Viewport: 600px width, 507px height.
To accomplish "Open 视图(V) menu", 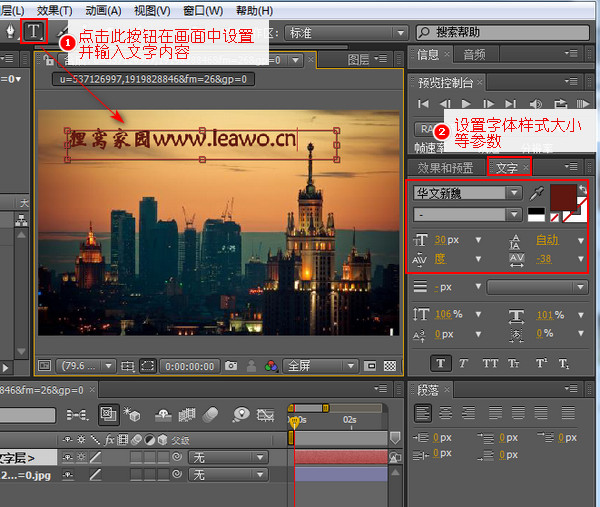I will (x=152, y=11).
